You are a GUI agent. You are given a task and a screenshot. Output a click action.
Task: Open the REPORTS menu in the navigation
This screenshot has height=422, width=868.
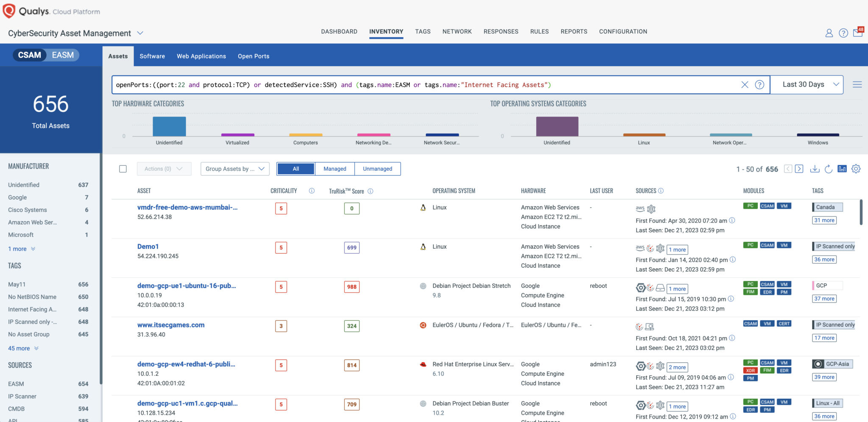pos(574,31)
